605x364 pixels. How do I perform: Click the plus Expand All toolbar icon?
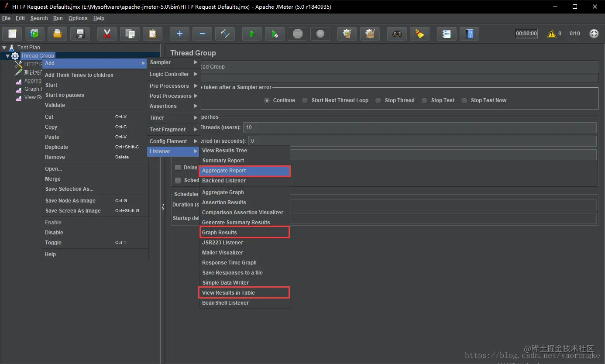click(x=179, y=34)
